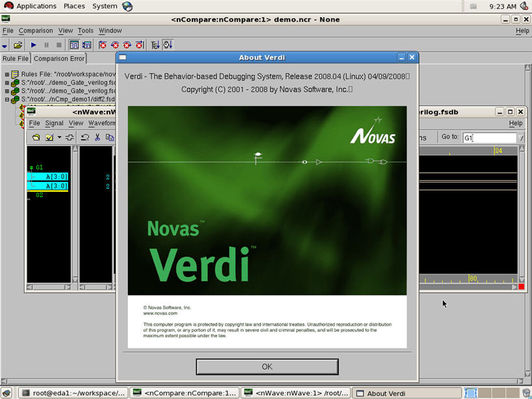This screenshot has width=532, height=399.
Task: Go to previous comparison error icon
Action: pyautogui.click(x=115, y=45)
